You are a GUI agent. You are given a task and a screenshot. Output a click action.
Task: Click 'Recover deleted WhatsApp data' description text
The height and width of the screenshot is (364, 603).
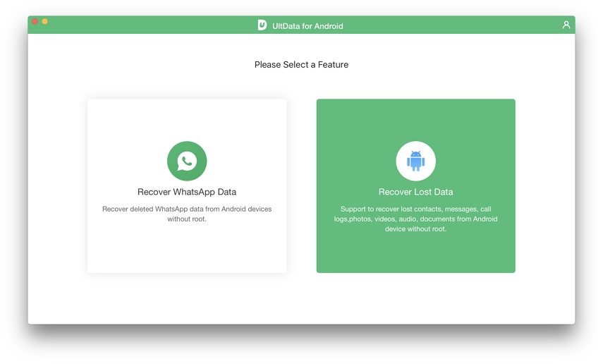(187, 214)
